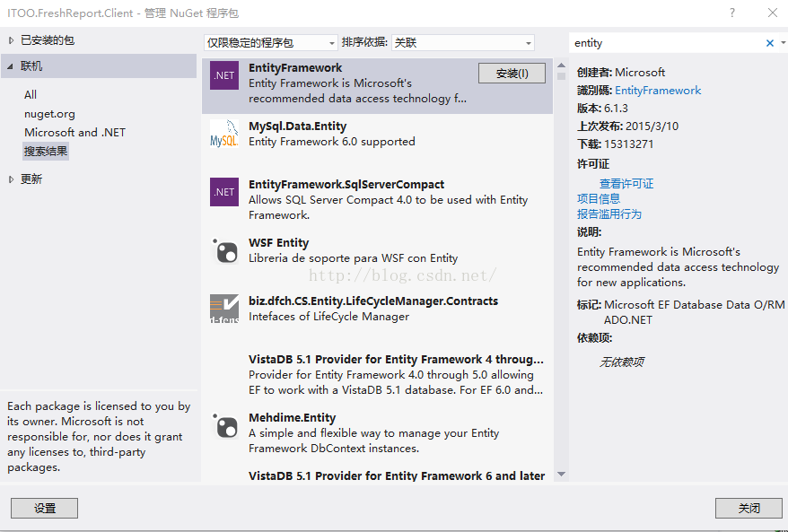Click the biz.dfch LifeCycleManager package icon
This screenshot has height=532, width=788.
(x=224, y=309)
